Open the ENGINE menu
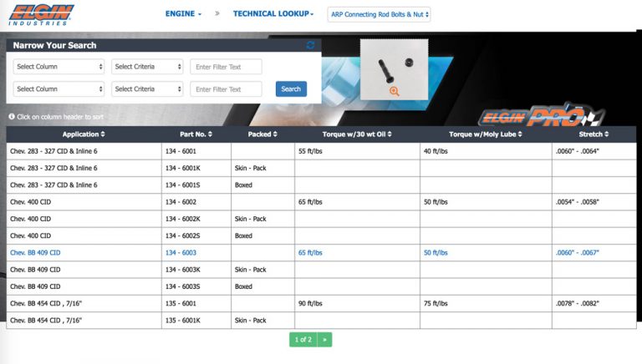 click(183, 13)
